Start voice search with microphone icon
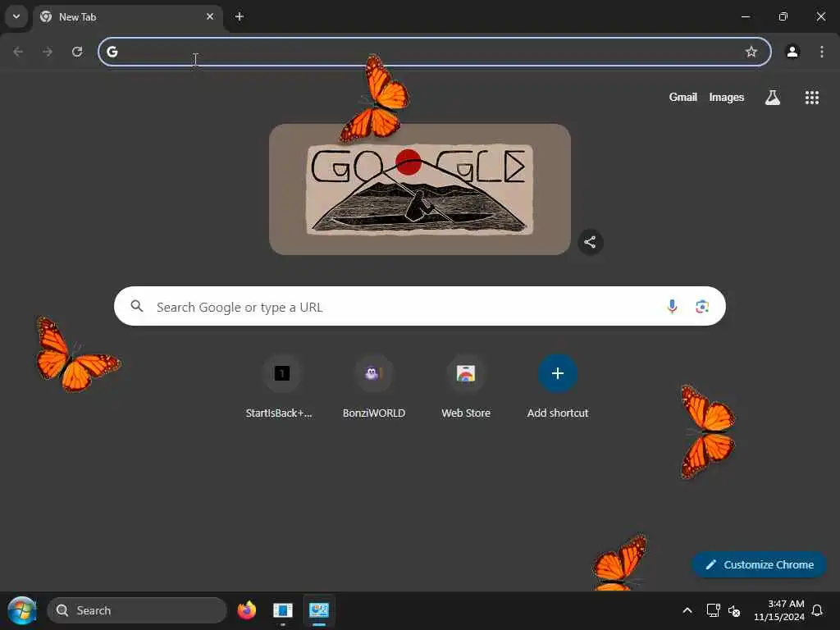The width and height of the screenshot is (840, 630). coord(672,307)
